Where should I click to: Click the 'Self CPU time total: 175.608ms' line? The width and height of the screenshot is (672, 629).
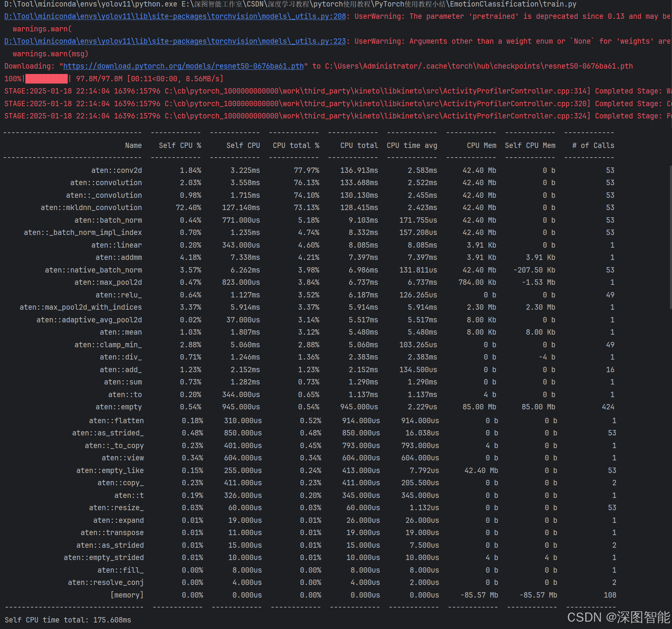(x=68, y=620)
